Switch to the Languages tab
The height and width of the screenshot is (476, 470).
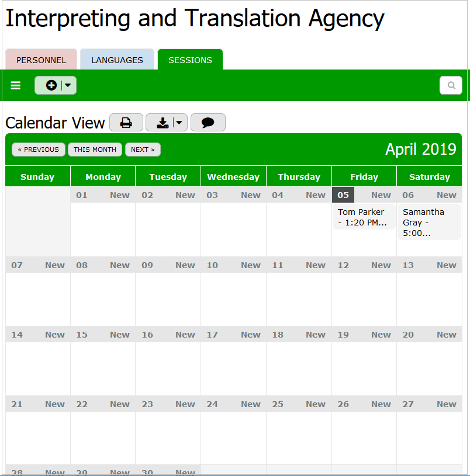pos(117,60)
